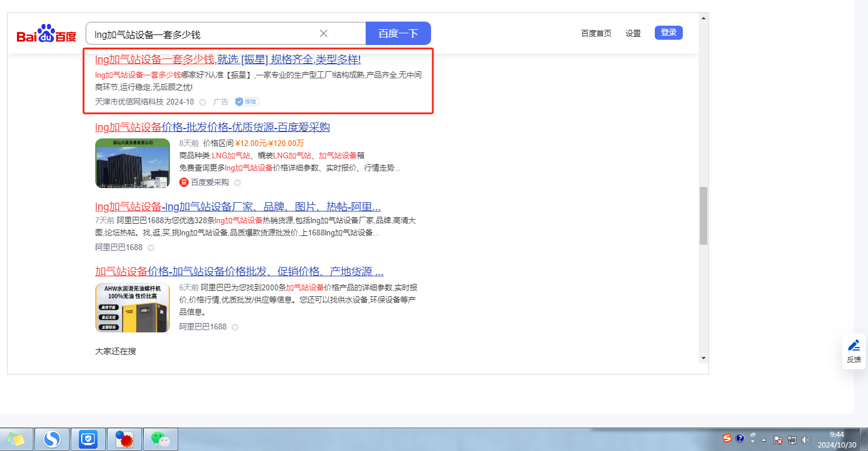This screenshot has width=868, height=451.
Task: Open the 加气站设备价格批发、促销价格 result title
Action: [x=239, y=272]
